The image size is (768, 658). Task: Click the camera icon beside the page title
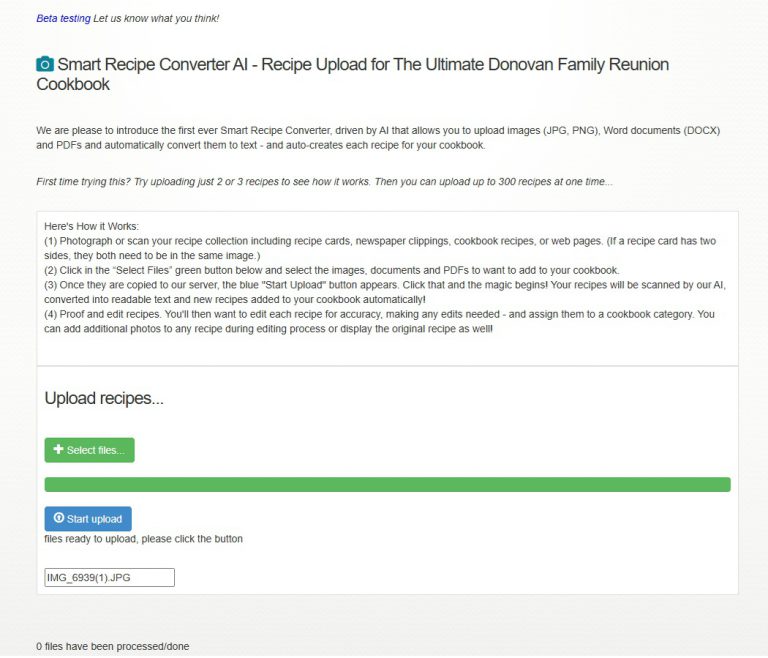45,64
